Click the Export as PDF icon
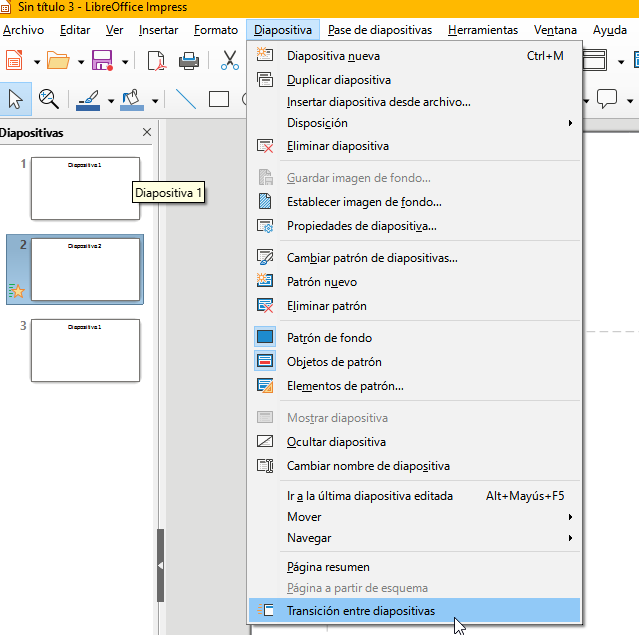Viewport: 639px width, 635px height. (157, 61)
